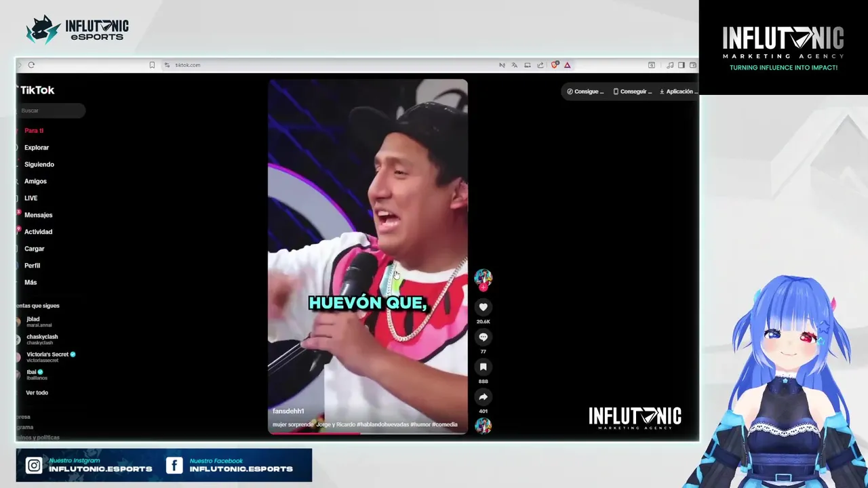This screenshot has height=488, width=868.
Task: Open LIVE in the sidebar
Action: point(31,199)
